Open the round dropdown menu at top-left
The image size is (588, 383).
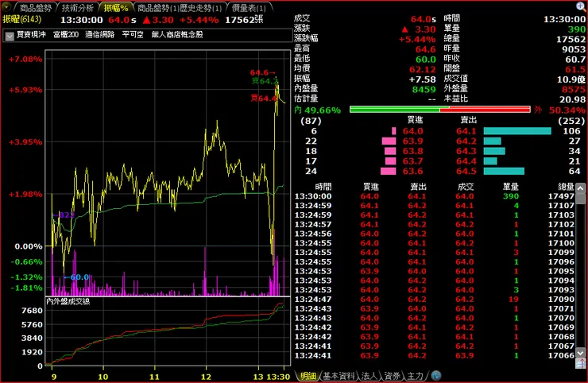[6, 7]
